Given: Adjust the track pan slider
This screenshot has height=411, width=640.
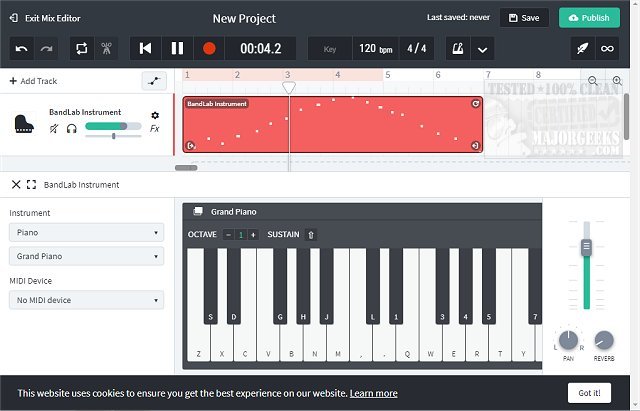Looking at the screenshot, I should pyautogui.click(x=113, y=136).
